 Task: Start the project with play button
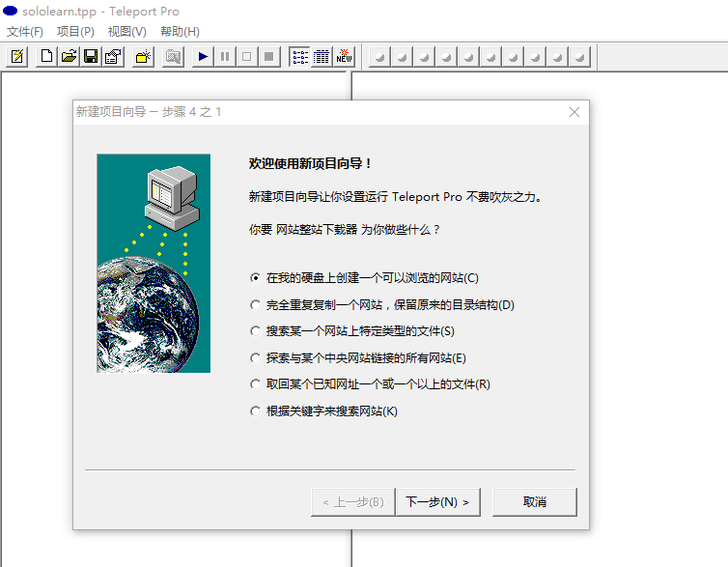(x=203, y=57)
